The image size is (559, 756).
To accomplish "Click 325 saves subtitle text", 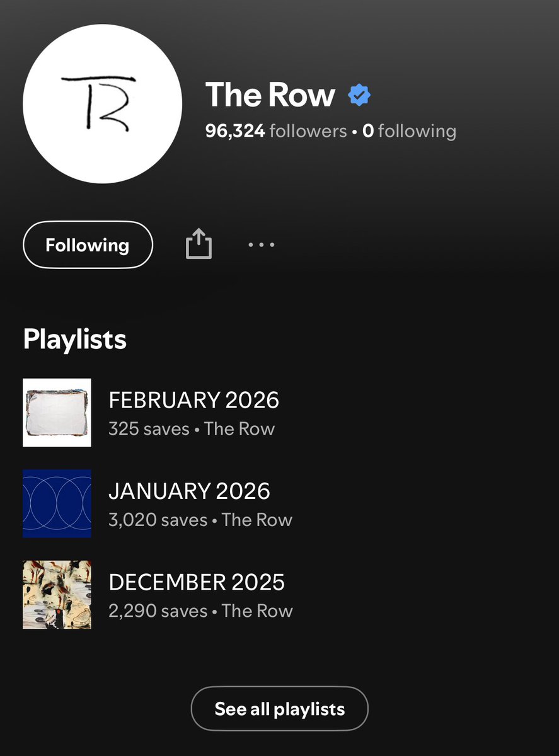I will (x=149, y=429).
